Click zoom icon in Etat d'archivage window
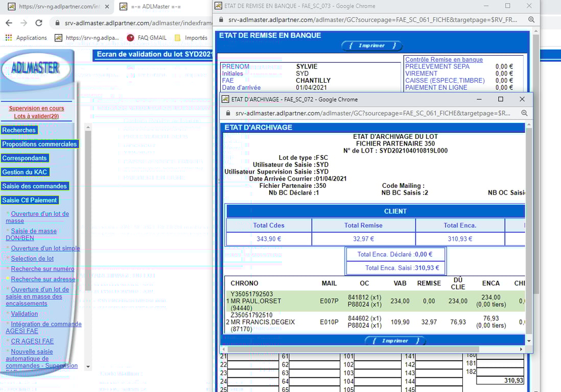The image size is (561, 392). click(524, 113)
